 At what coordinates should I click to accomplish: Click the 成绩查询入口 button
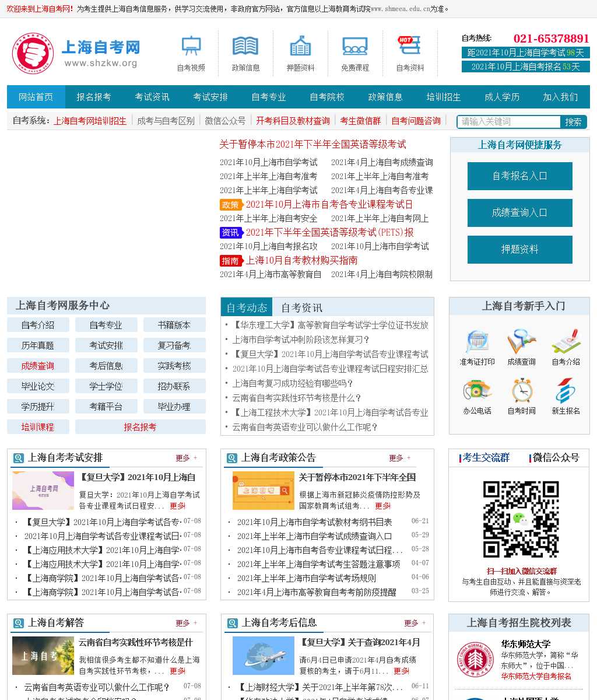[x=520, y=212]
